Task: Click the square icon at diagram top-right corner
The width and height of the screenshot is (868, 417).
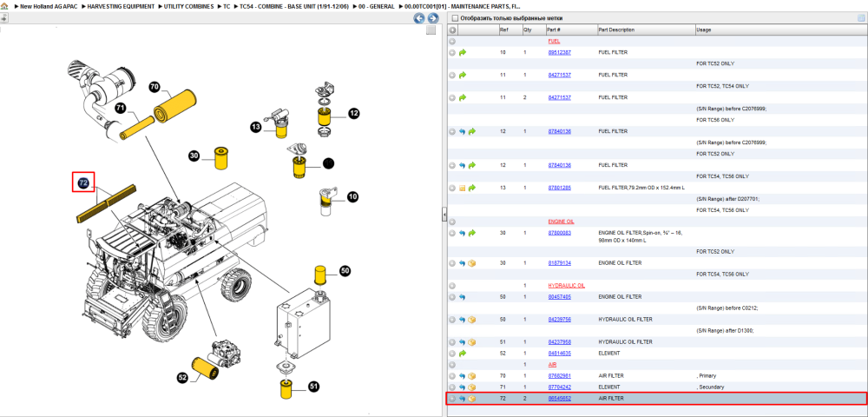Action: click(x=431, y=30)
